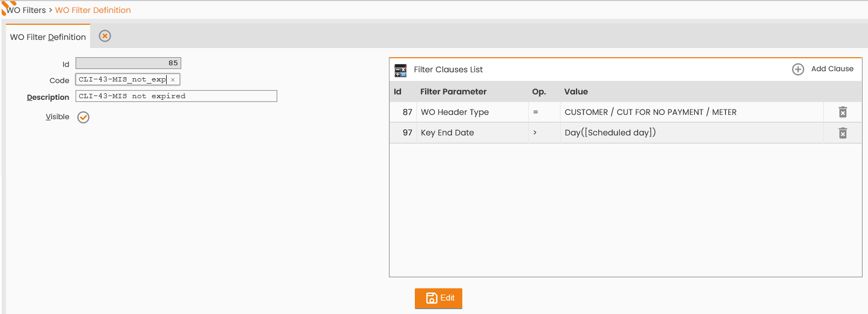
Task: Click the Add Clause plus icon
Action: 798,69
